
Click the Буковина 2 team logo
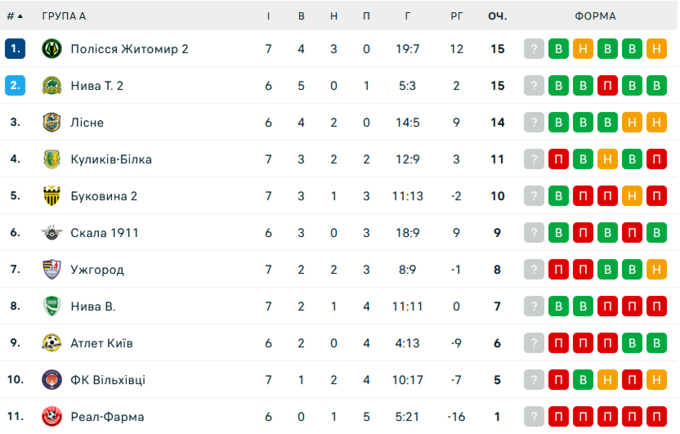coord(52,196)
